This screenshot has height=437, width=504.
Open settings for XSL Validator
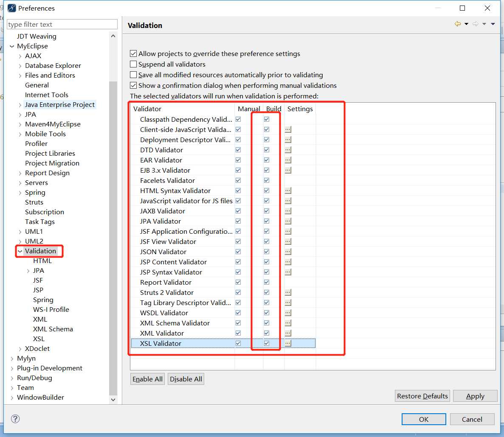click(x=288, y=343)
